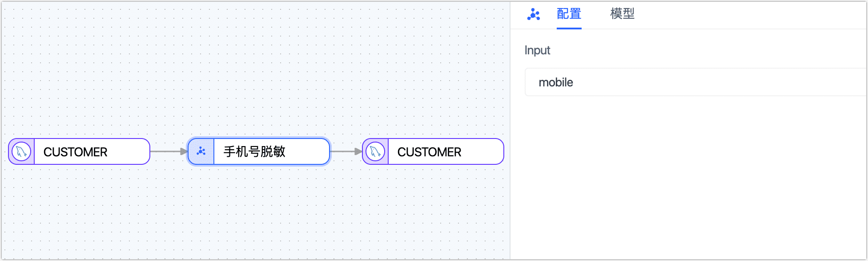
Task: Select the 手机号脱敏 node label
Action: (254, 151)
